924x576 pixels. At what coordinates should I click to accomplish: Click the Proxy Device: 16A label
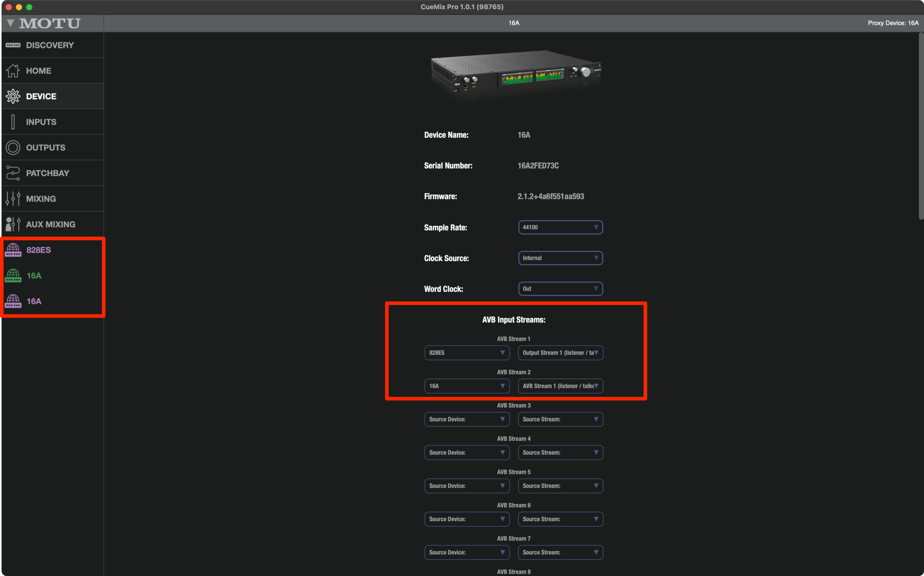[x=893, y=23]
